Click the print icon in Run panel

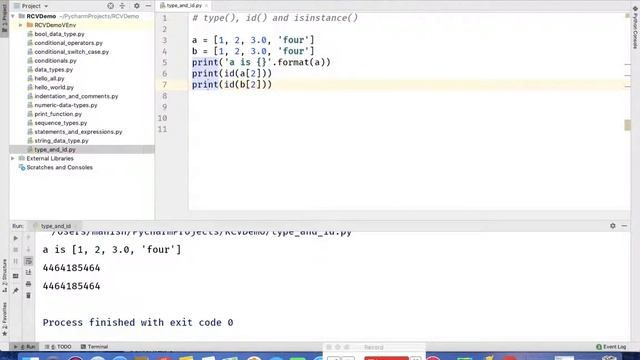click(29, 284)
